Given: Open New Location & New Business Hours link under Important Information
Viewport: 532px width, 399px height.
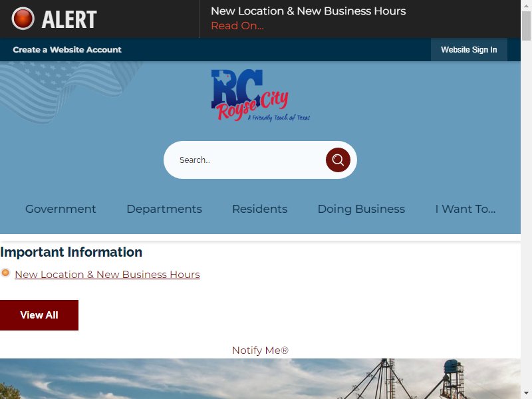Looking at the screenshot, I should 107,275.
